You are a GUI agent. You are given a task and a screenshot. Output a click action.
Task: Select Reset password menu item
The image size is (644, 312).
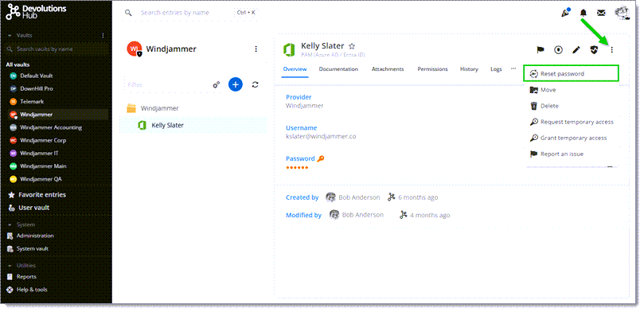click(571, 74)
